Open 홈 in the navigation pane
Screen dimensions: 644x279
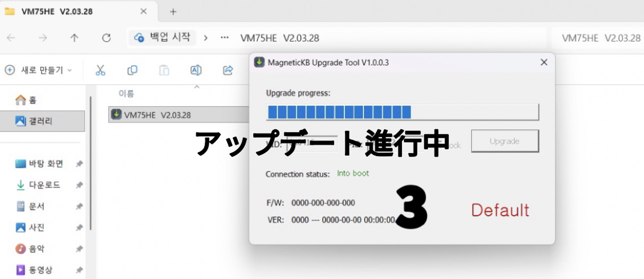[26, 100]
